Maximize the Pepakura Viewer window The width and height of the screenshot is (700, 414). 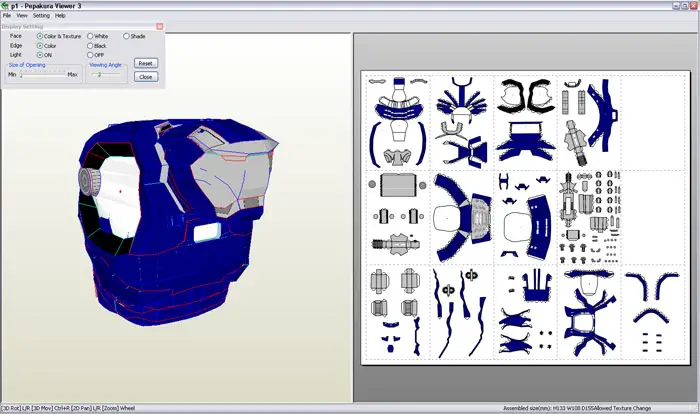pos(685,6)
